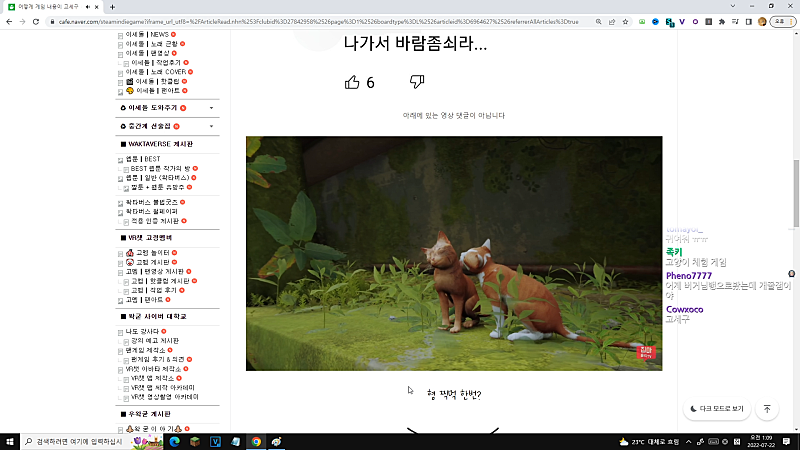The image size is (800, 450).
Task: Open Chrome from the taskbar
Action: click(x=256, y=442)
